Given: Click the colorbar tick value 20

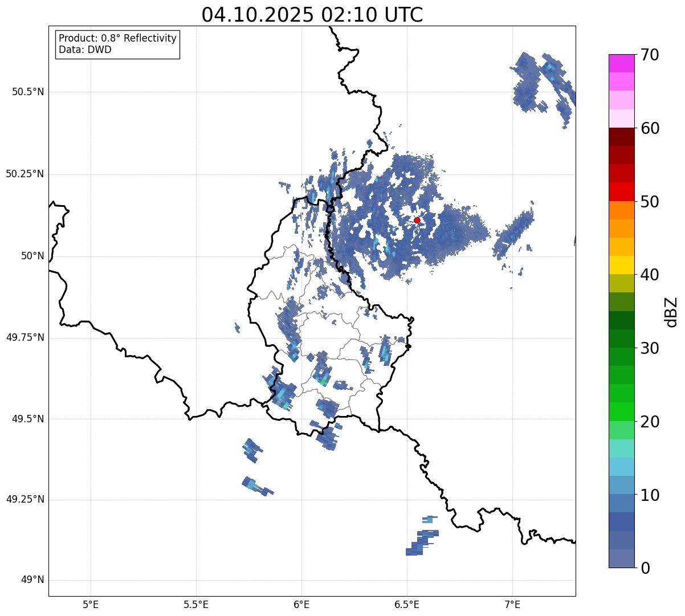Looking at the screenshot, I should 650,422.
